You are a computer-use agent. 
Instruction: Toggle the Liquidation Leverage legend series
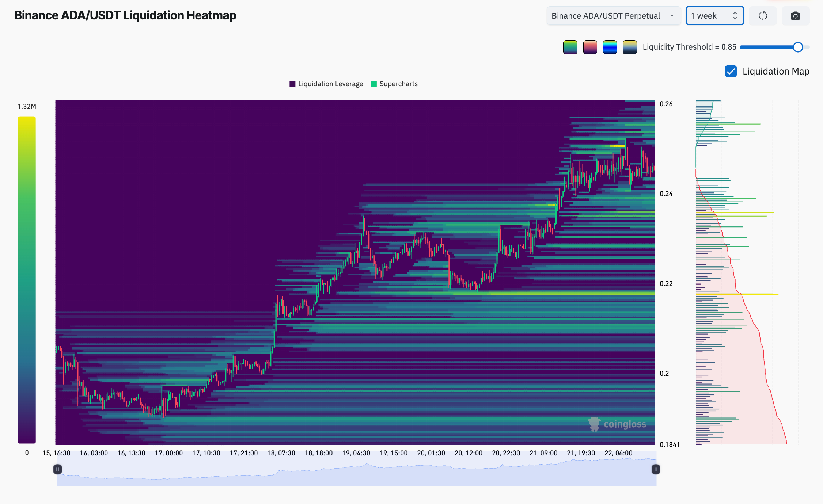point(326,84)
